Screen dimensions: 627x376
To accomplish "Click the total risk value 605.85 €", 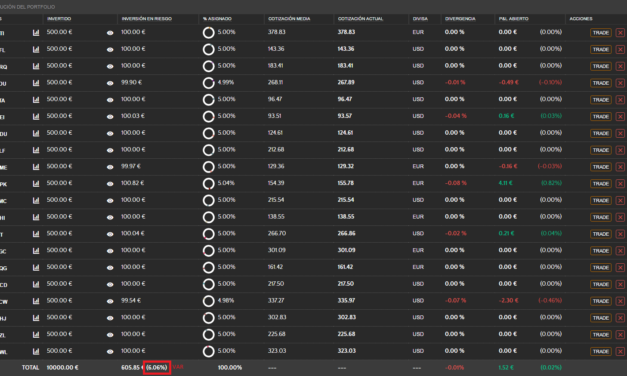I will (132, 368).
